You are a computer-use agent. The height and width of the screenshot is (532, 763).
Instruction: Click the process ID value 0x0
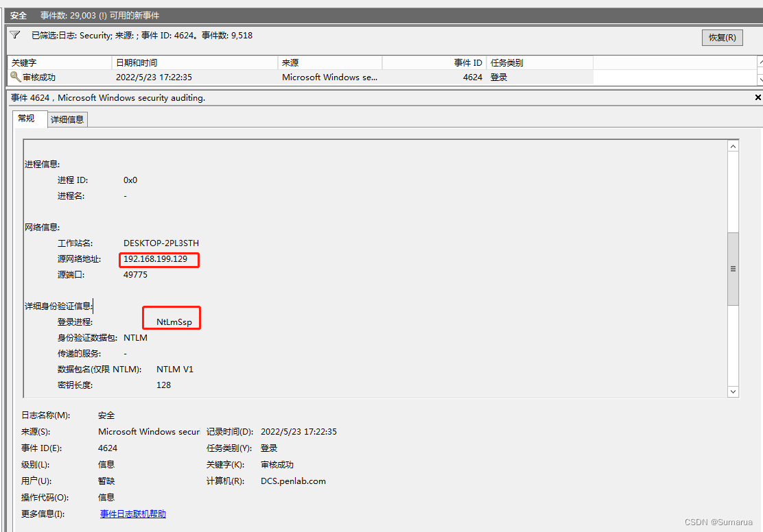click(130, 180)
